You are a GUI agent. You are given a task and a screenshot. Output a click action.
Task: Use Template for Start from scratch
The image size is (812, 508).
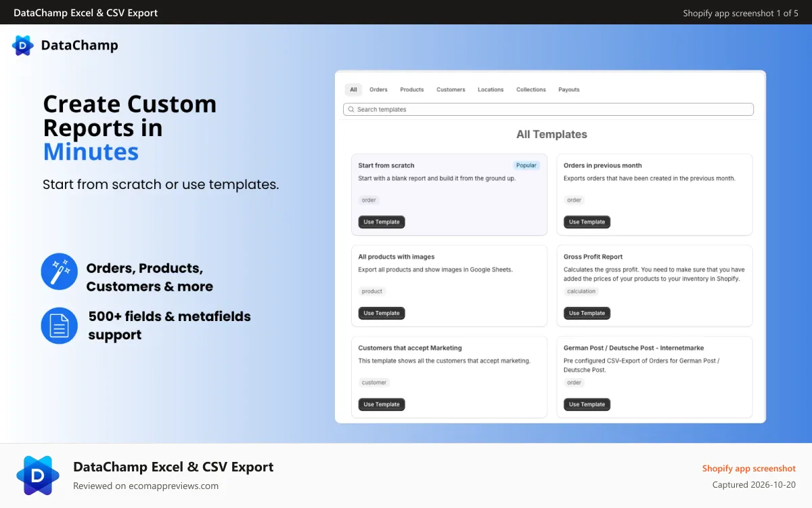[x=382, y=222]
